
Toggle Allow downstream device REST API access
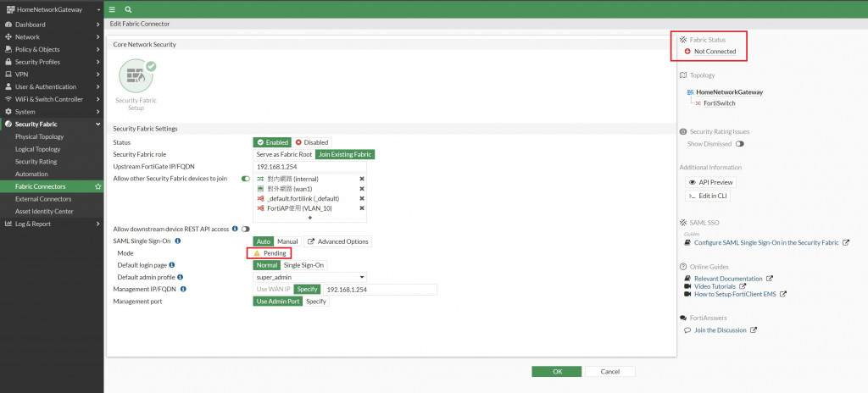click(245, 229)
